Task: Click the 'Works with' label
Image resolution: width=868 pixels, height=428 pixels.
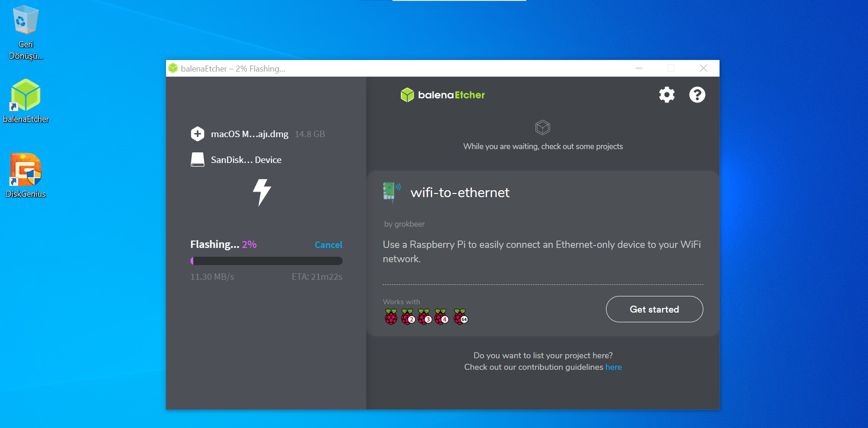Action: [401, 301]
